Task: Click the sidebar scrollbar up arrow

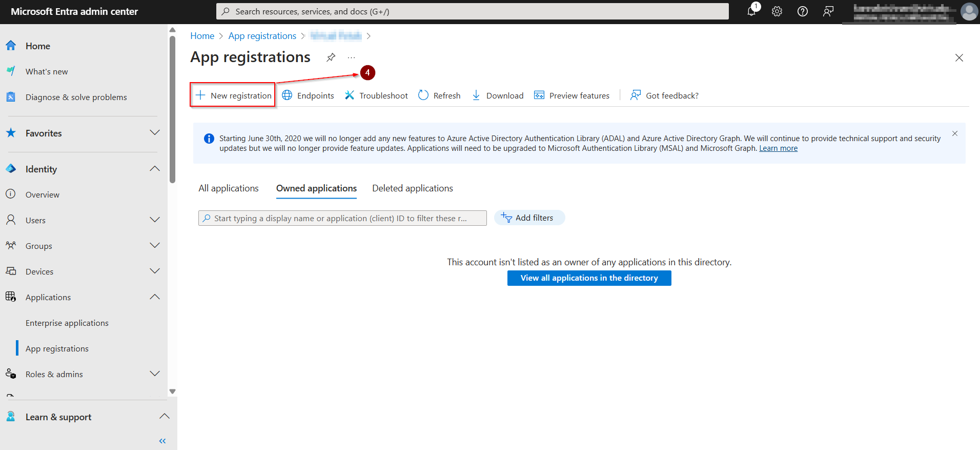Action: (173, 30)
